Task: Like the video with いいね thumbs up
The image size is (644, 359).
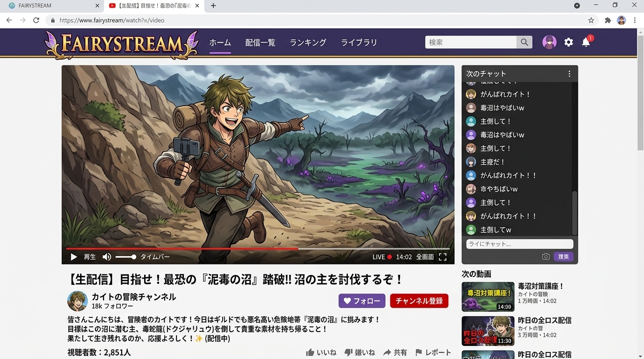Action: (321, 352)
